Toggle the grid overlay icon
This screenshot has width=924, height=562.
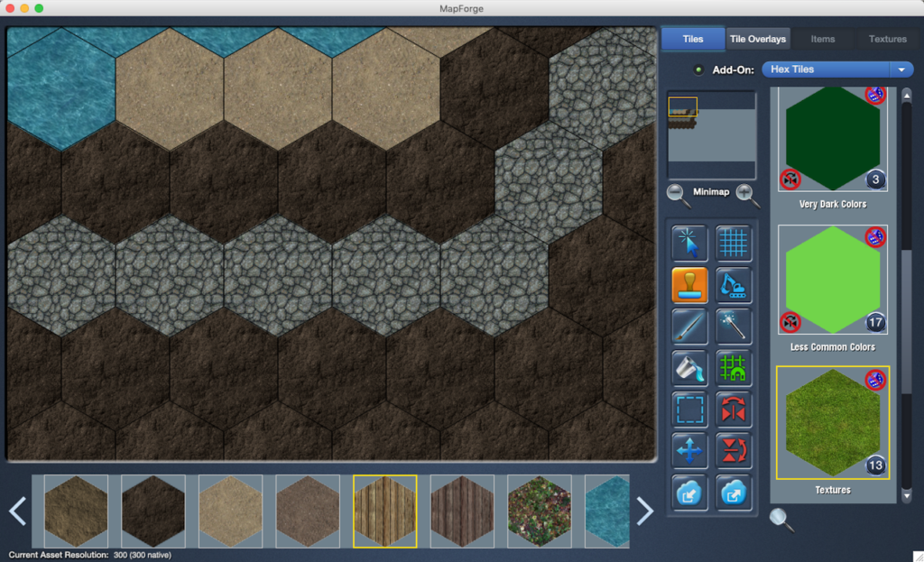731,244
